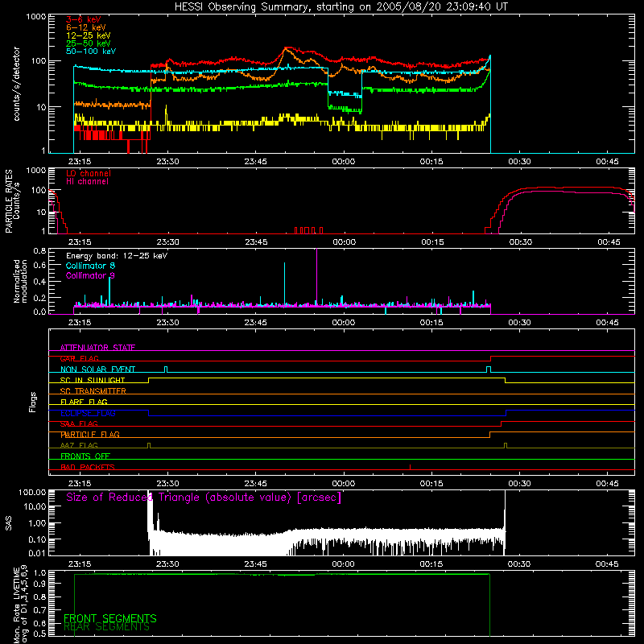The image size is (644, 644).
Task: Click the ATTENUATOR STATE flag label
Action: click(x=97, y=348)
